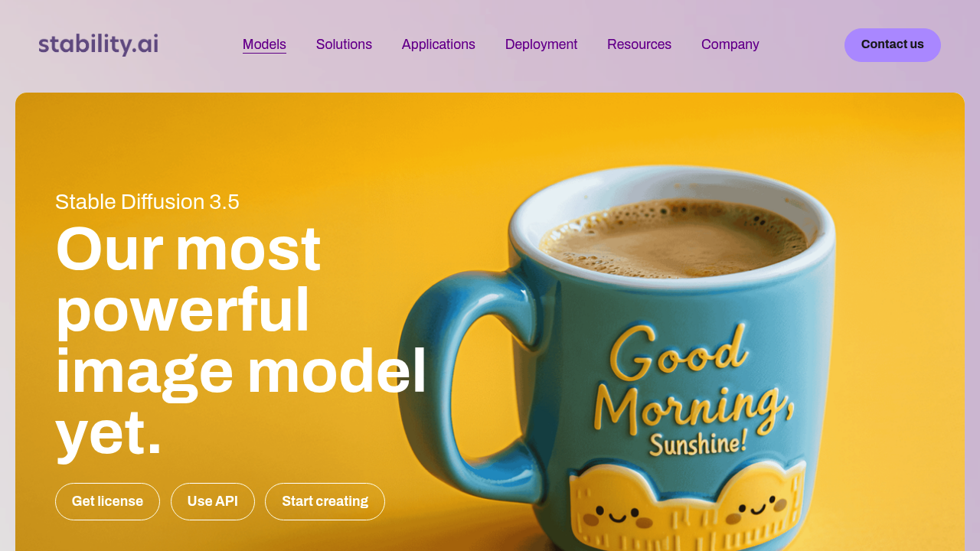Choose the Use API button
Image resolution: width=980 pixels, height=551 pixels.
[x=213, y=501]
